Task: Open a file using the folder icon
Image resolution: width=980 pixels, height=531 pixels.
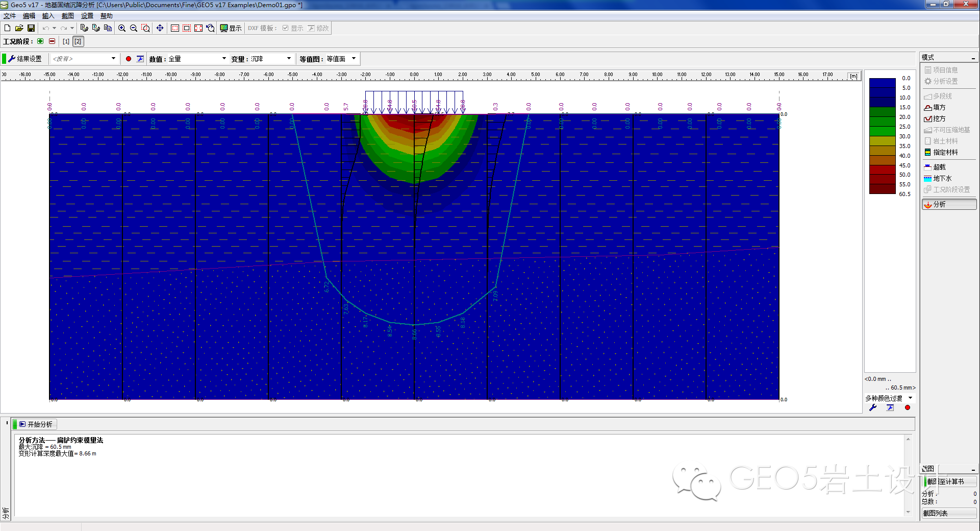Action: tap(19, 28)
